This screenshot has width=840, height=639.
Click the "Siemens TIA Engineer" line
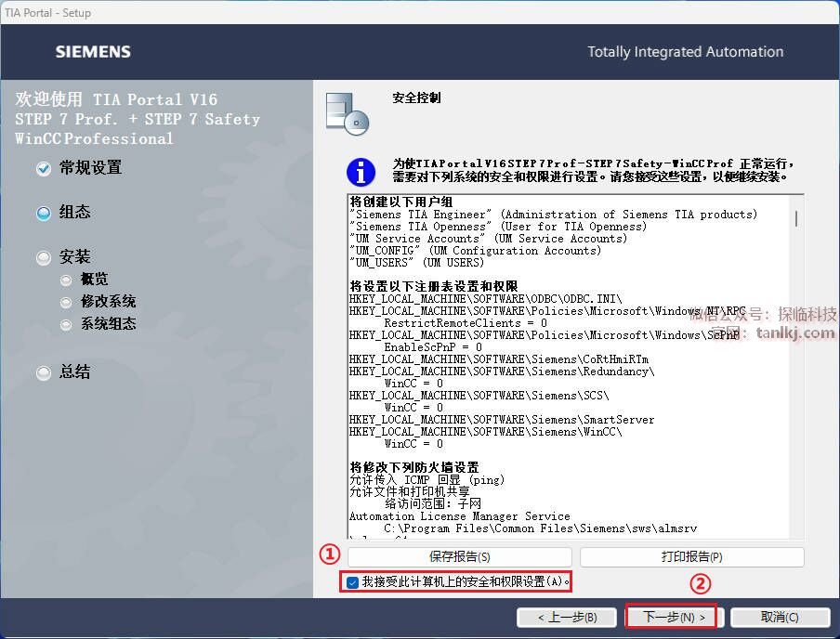[x=554, y=215]
